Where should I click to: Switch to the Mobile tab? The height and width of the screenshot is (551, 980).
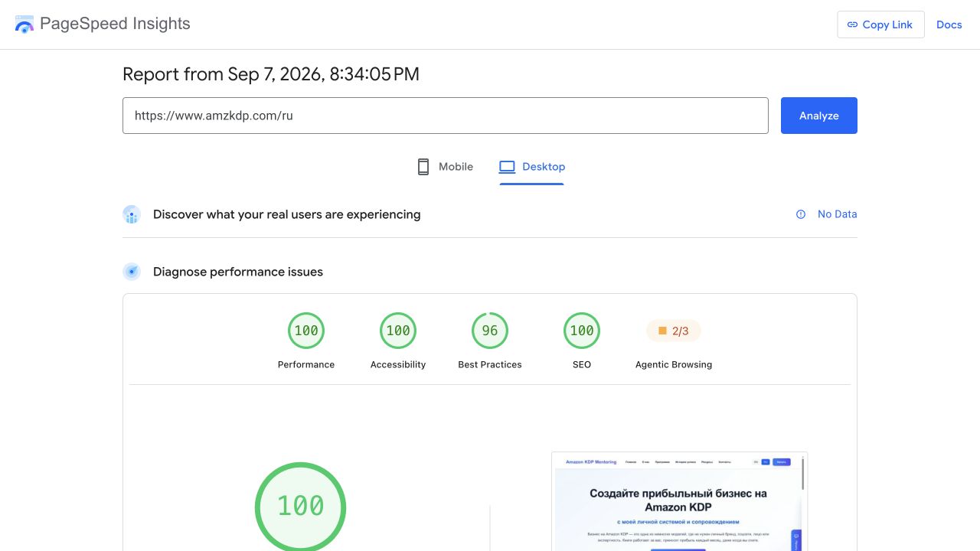(445, 167)
